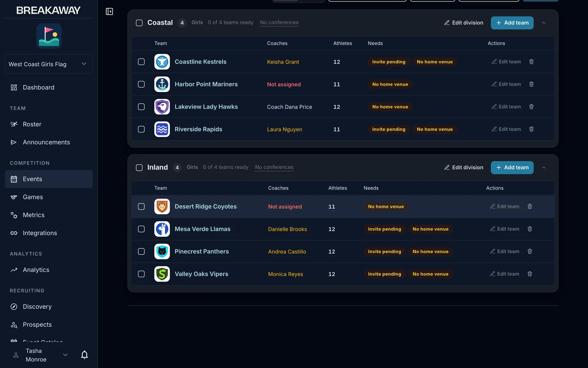Delete the Pinecrest Panthers team
The width and height of the screenshot is (588, 368).
click(x=530, y=251)
